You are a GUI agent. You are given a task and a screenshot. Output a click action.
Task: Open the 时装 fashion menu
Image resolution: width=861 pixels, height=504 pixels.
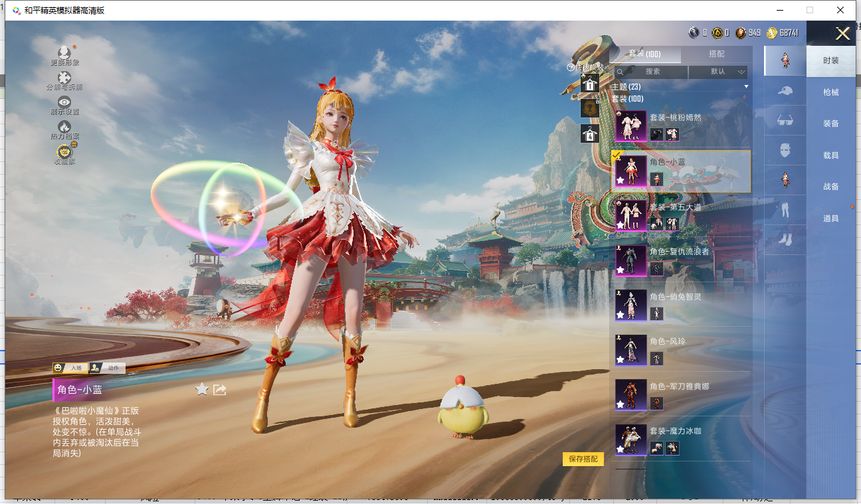pyautogui.click(x=831, y=60)
